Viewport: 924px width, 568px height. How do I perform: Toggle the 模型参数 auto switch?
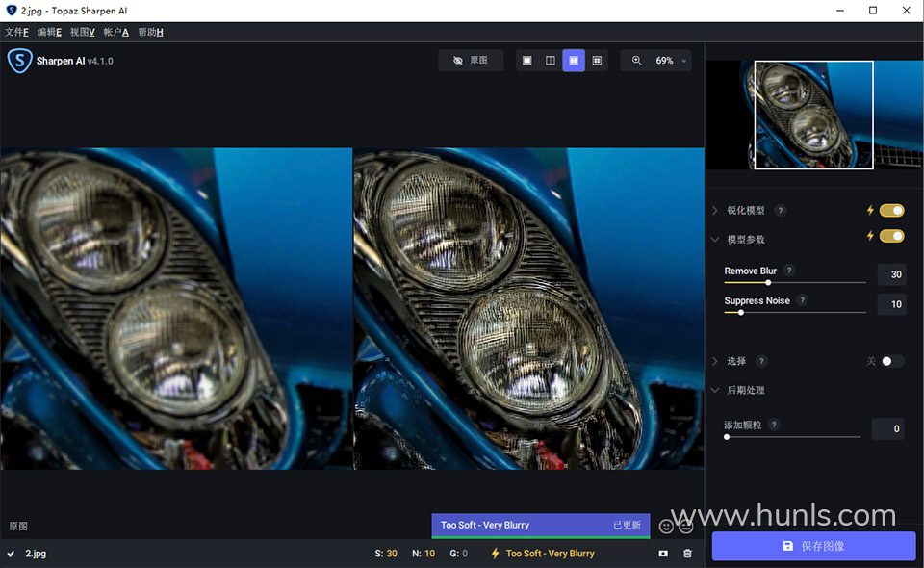(x=891, y=236)
